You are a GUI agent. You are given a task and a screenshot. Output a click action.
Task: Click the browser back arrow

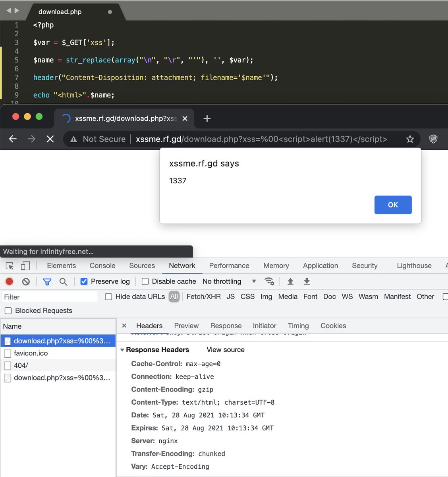pos(13,139)
